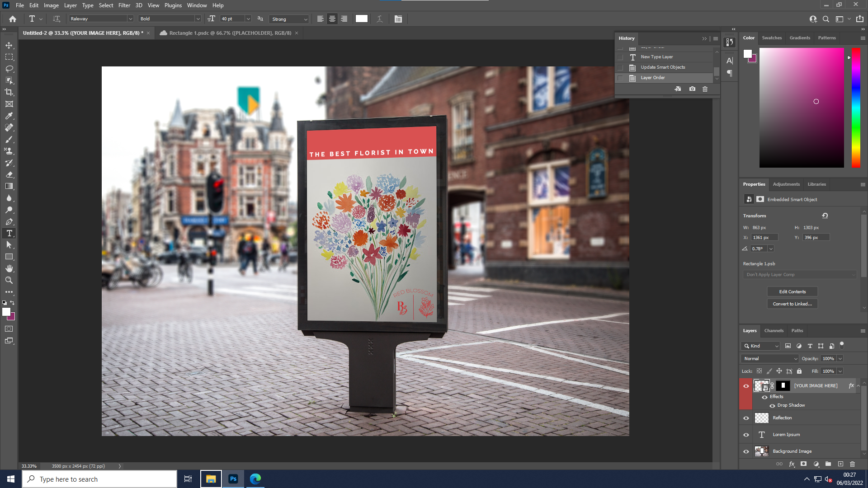Open the Bold font style dropdown

pyautogui.click(x=198, y=19)
